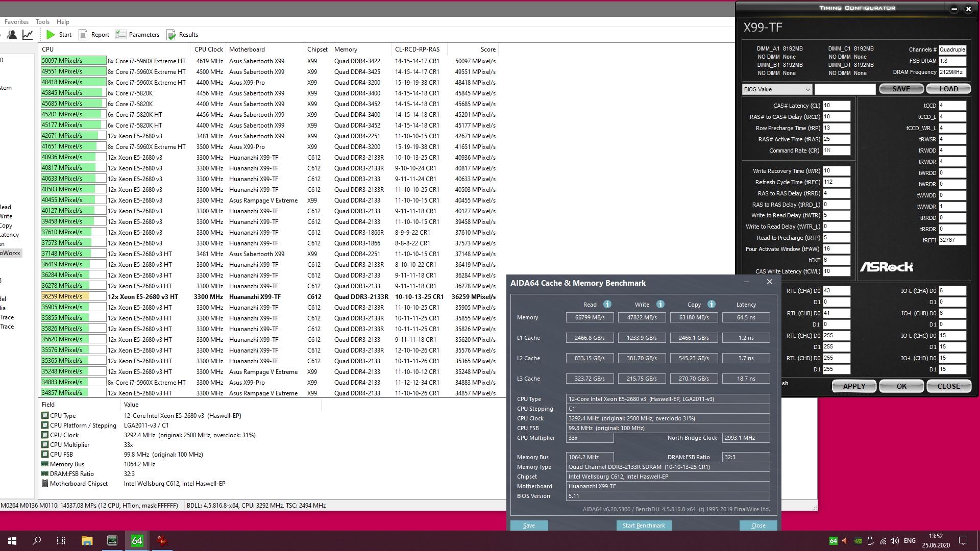Image resolution: width=980 pixels, height=551 pixels.
Task: Click the Read info icon in benchmark
Action: (607, 304)
